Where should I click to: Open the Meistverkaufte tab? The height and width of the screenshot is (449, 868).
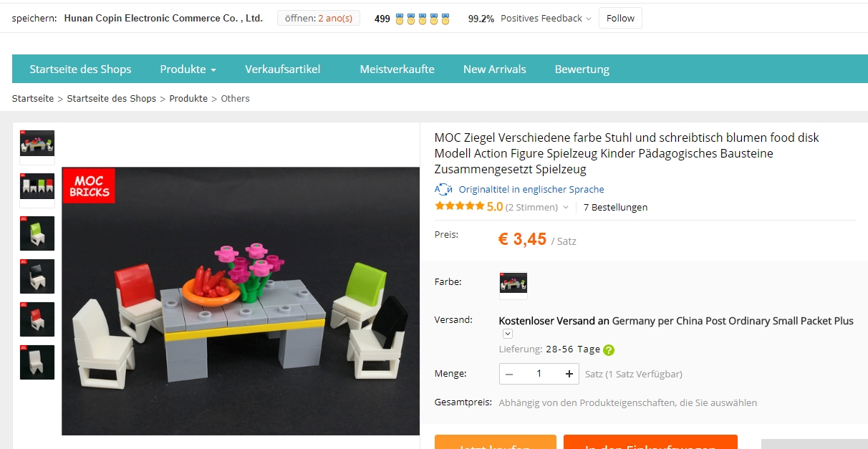pos(397,69)
